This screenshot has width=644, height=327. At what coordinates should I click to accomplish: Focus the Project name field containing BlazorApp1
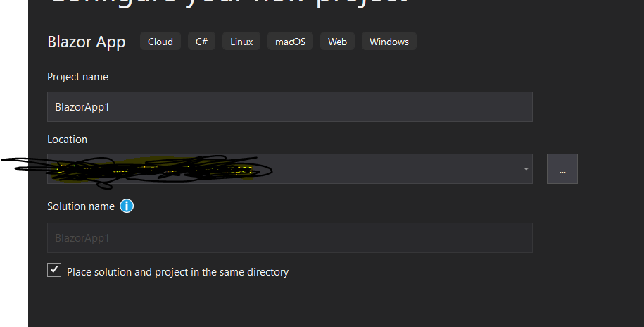pyautogui.click(x=289, y=106)
